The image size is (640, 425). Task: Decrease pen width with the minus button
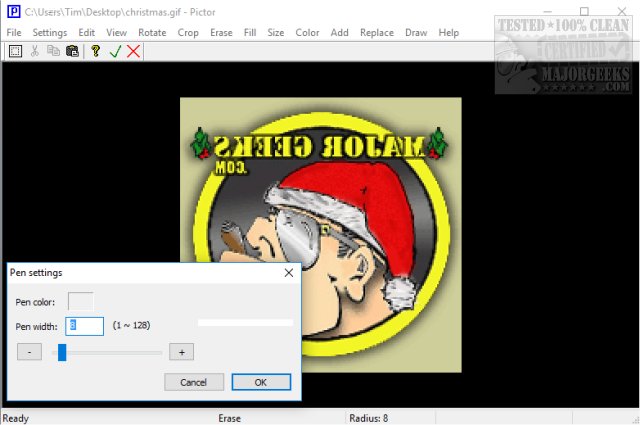(29, 352)
